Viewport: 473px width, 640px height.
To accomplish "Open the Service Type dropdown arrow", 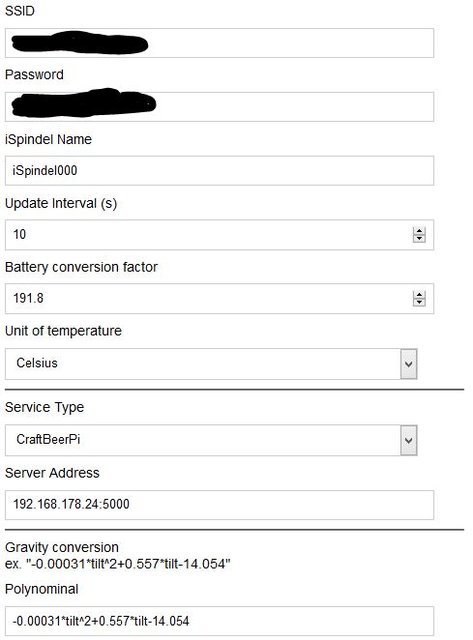I will click(409, 440).
